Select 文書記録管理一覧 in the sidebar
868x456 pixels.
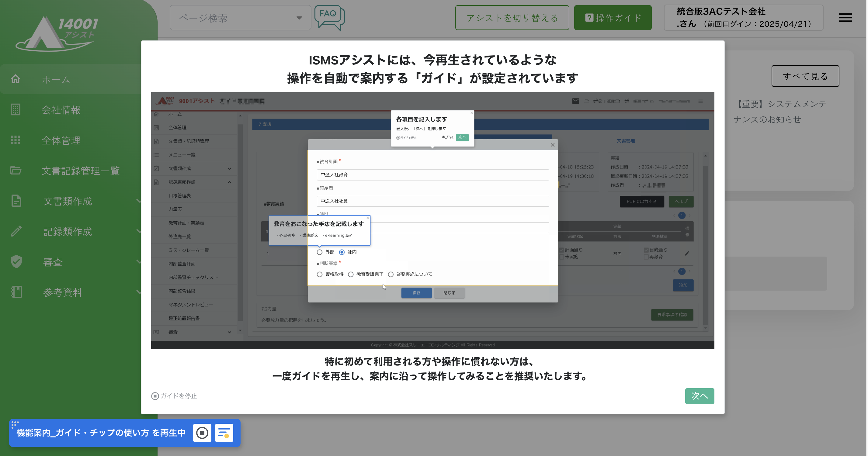tap(81, 171)
